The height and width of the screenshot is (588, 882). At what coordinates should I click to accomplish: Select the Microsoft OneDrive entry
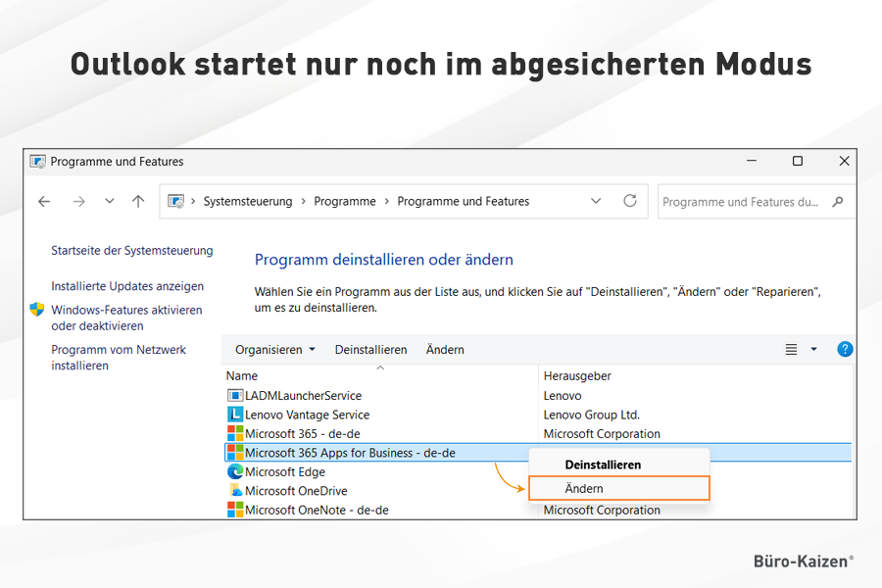295,491
